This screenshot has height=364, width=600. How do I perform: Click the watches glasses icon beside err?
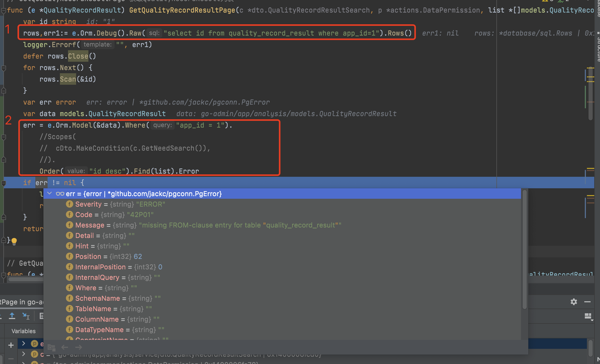click(60, 194)
